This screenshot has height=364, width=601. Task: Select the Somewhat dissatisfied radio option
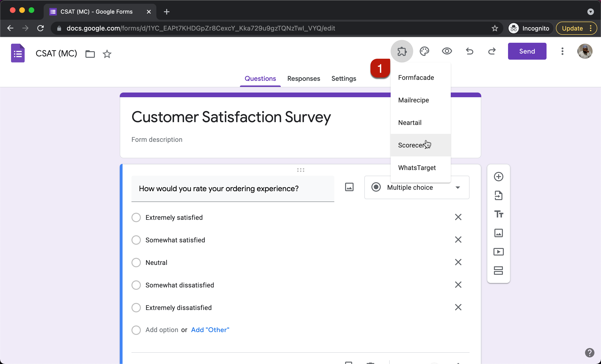click(136, 285)
